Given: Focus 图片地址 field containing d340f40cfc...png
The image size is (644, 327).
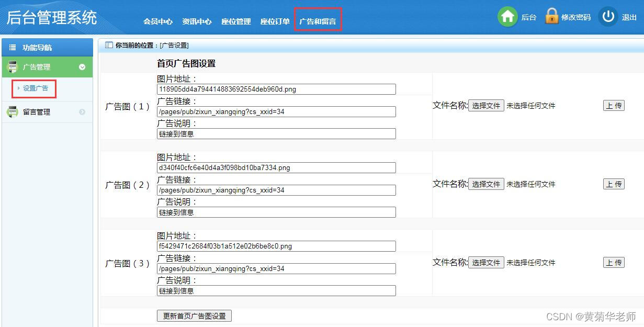Looking at the screenshot, I should coord(276,168).
